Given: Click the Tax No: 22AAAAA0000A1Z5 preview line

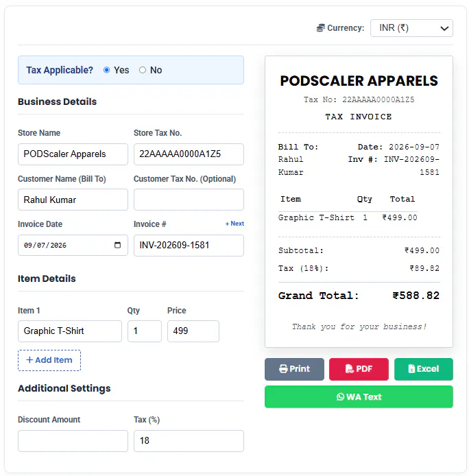Looking at the screenshot, I should (359, 99).
